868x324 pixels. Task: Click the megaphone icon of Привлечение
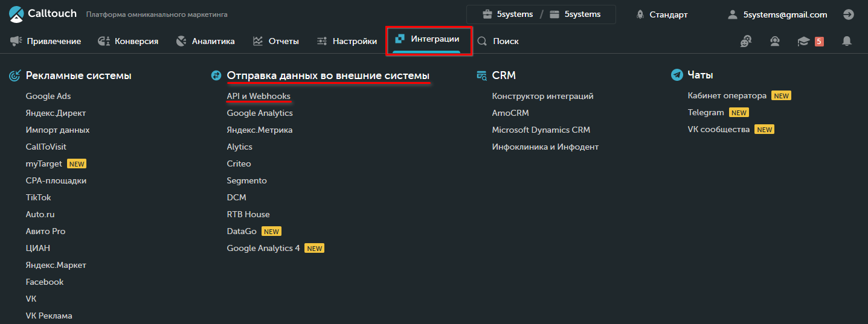click(16, 41)
